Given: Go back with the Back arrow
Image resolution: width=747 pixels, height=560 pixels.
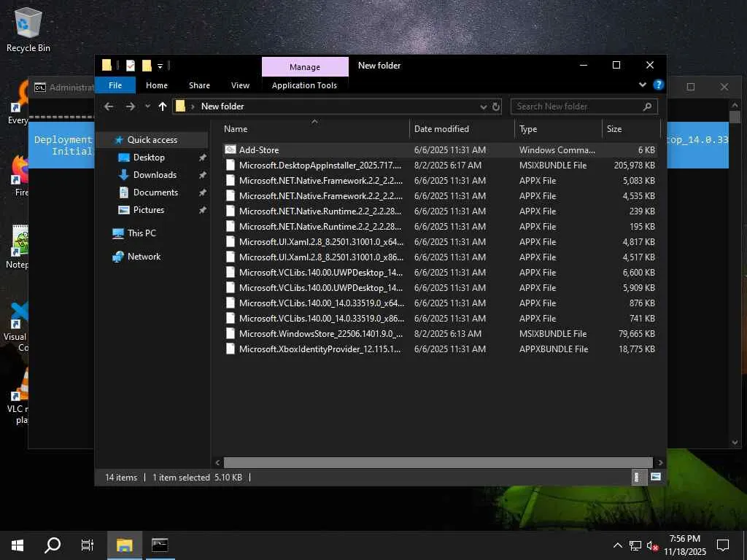Looking at the screenshot, I should click(109, 106).
